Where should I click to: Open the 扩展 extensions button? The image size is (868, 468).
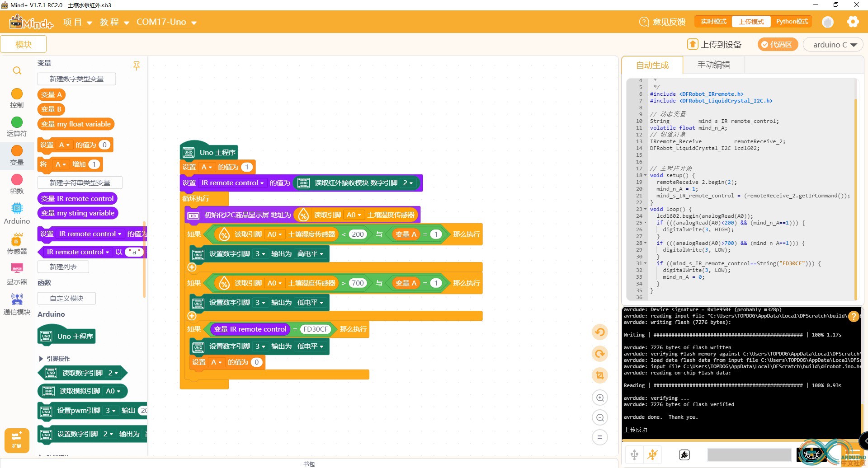[17, 440]
